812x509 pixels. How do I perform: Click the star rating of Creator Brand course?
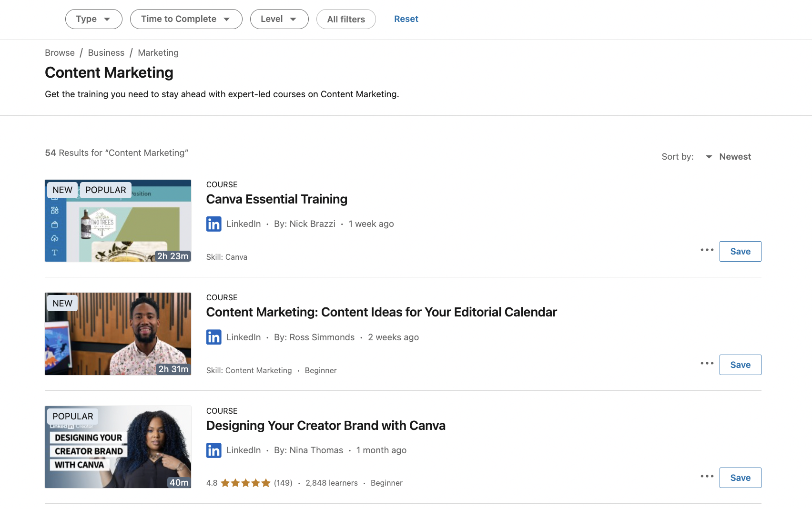245,483
